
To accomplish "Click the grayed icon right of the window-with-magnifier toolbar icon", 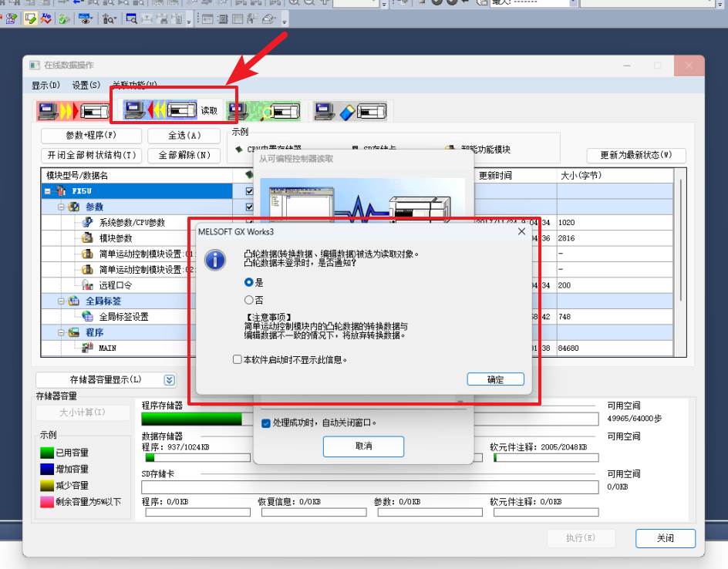I will click(147, 19).
